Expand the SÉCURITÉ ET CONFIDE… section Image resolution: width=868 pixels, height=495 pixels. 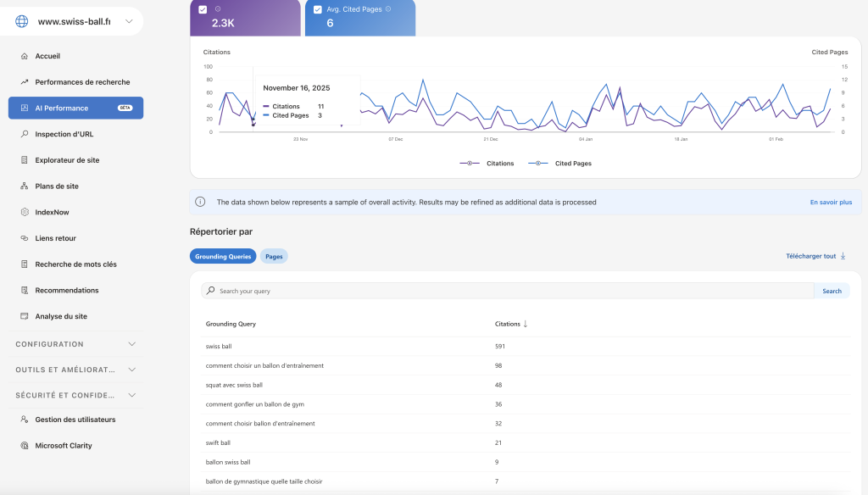[x=131, y=395]
